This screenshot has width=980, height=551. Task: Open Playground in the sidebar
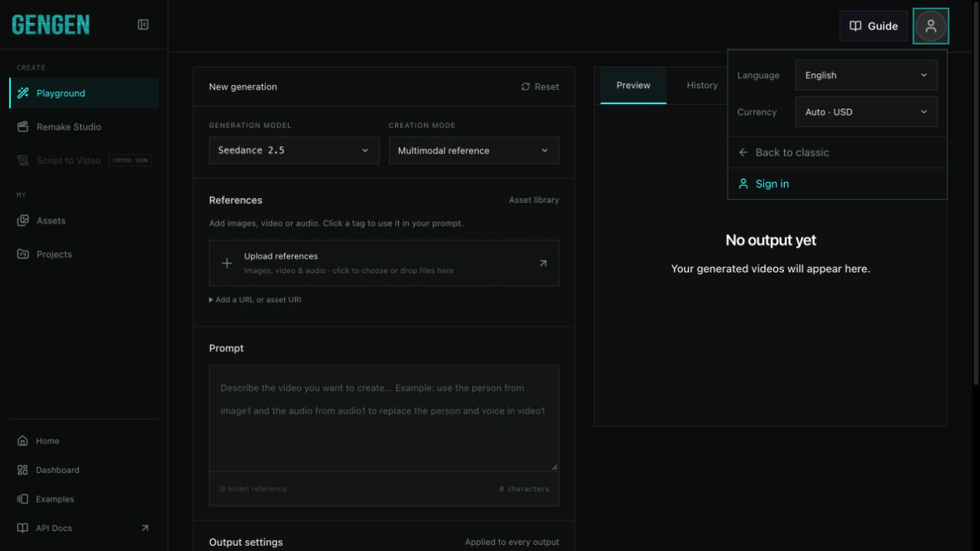coord(84,93)
